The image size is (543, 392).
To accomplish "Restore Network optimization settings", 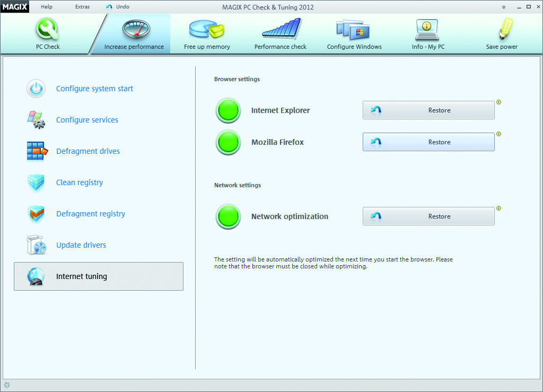I will [428, 216].
